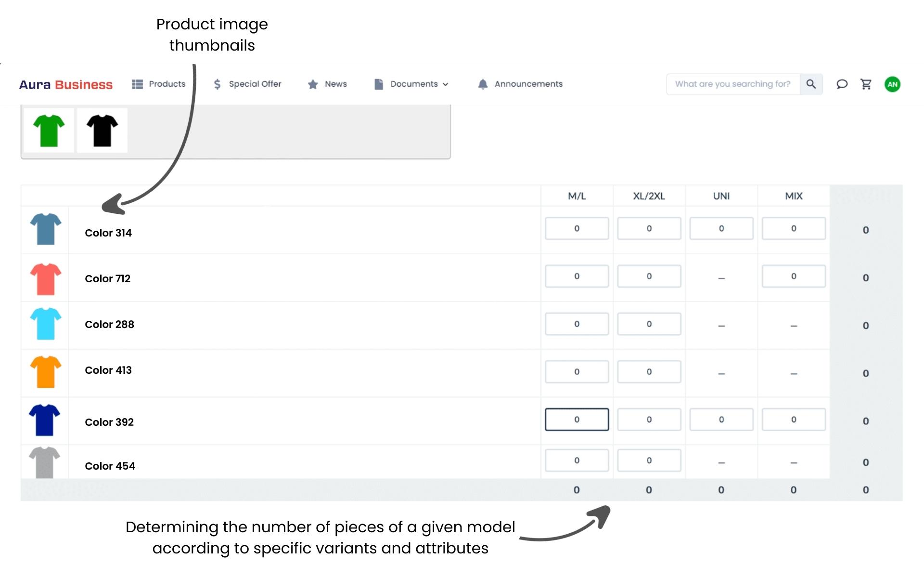Click the Special Offer dollar icon
This screenshot has height=578, width=924.
pos(217,84)
